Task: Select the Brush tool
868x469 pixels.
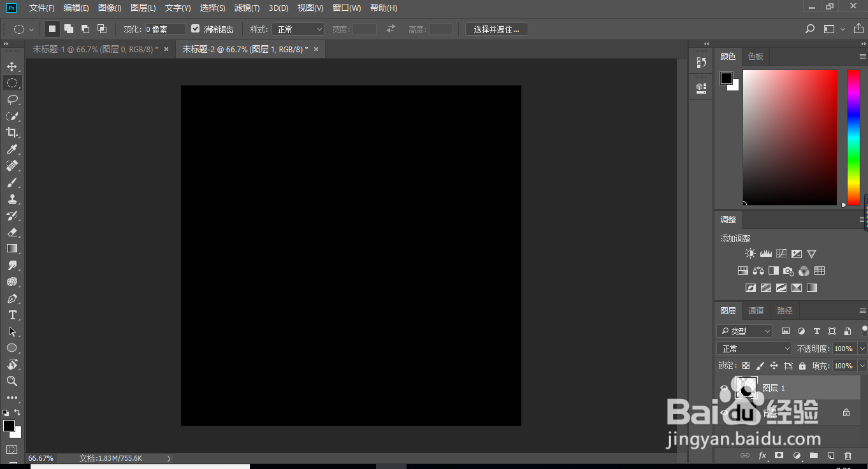Action: click(11, 182)
